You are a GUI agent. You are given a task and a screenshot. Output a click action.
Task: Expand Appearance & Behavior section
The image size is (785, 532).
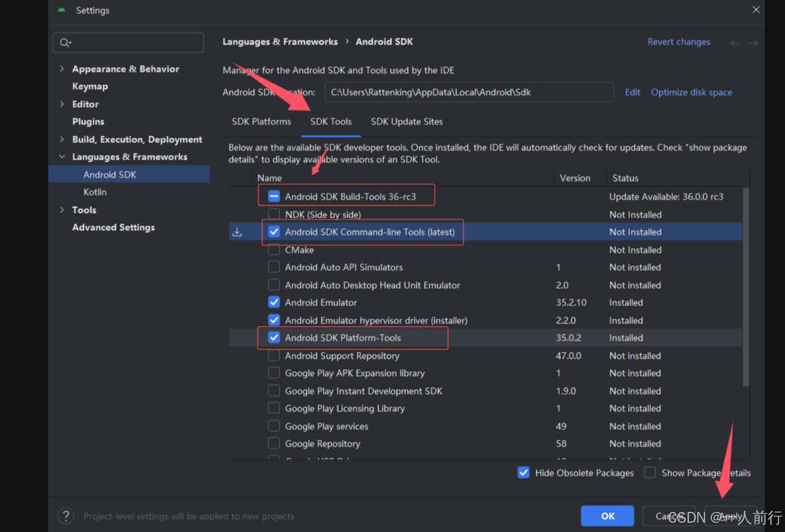62,69
